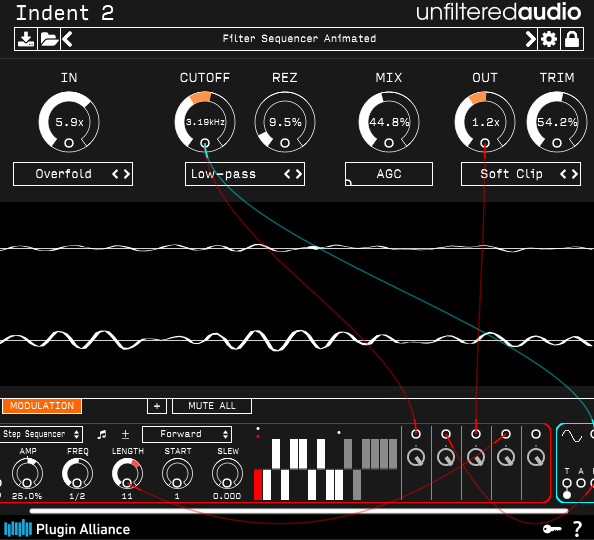Click the FREQ knob set to 1/2
The image size is (594, 540).
pos(77,474)
